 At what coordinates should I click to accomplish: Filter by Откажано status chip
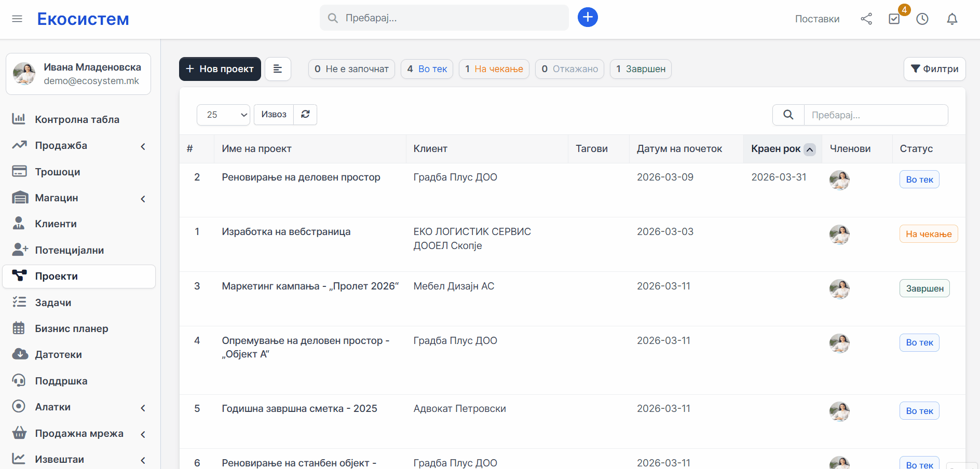click(569, 69)
